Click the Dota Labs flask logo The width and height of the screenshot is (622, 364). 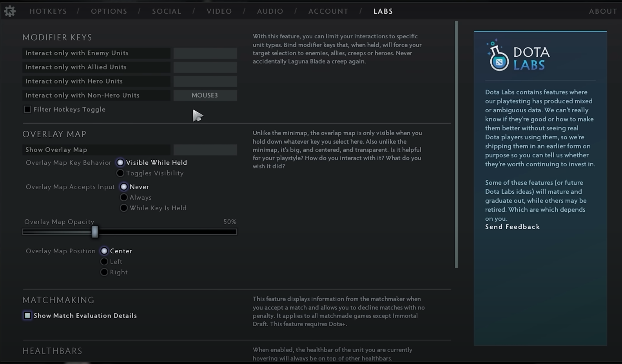[498, 56]
